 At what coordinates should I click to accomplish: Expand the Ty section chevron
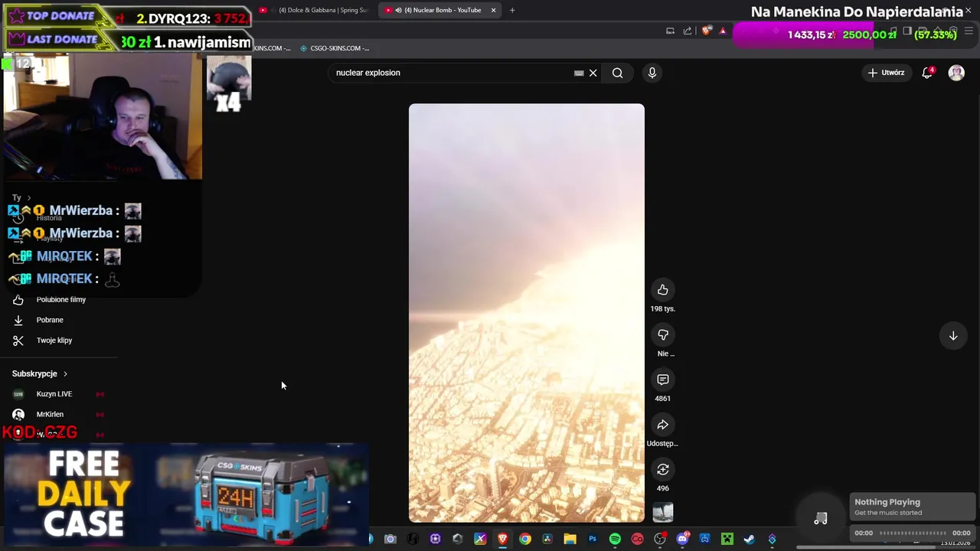pos(28,198)
